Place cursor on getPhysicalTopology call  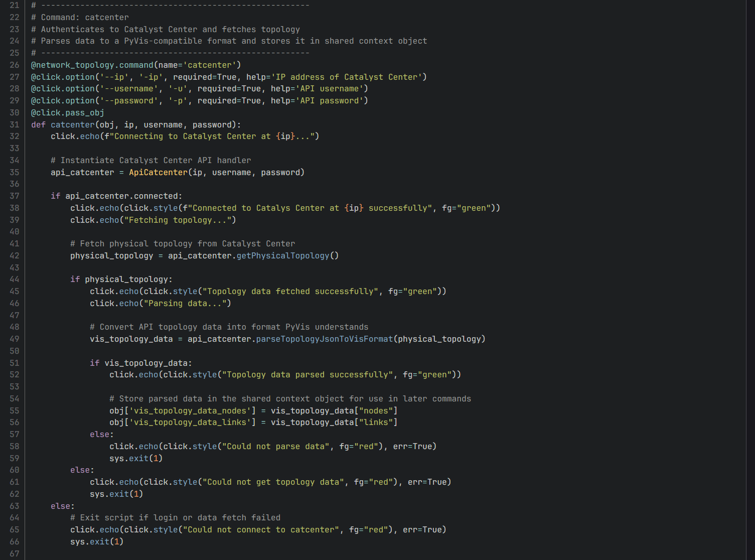click(x=282, y=255)
